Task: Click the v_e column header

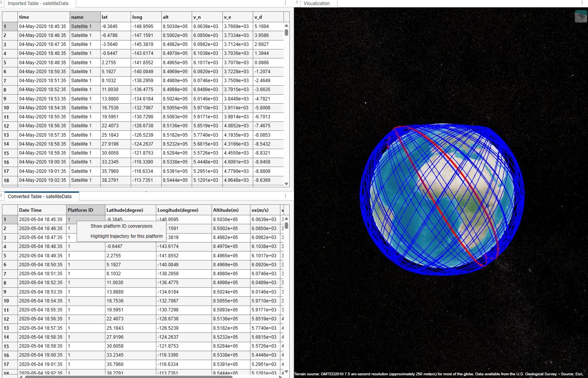Action: click(238, 17)
